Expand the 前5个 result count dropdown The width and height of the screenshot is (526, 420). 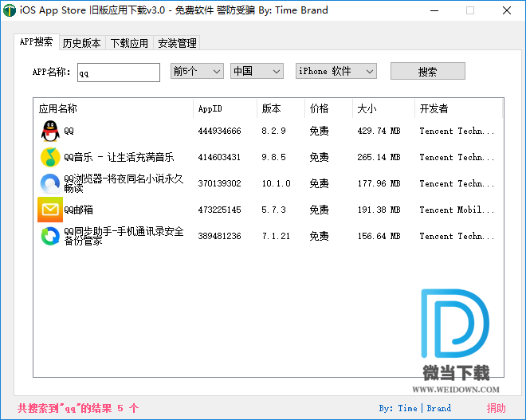pyautogui.click(x=197, y=71)
